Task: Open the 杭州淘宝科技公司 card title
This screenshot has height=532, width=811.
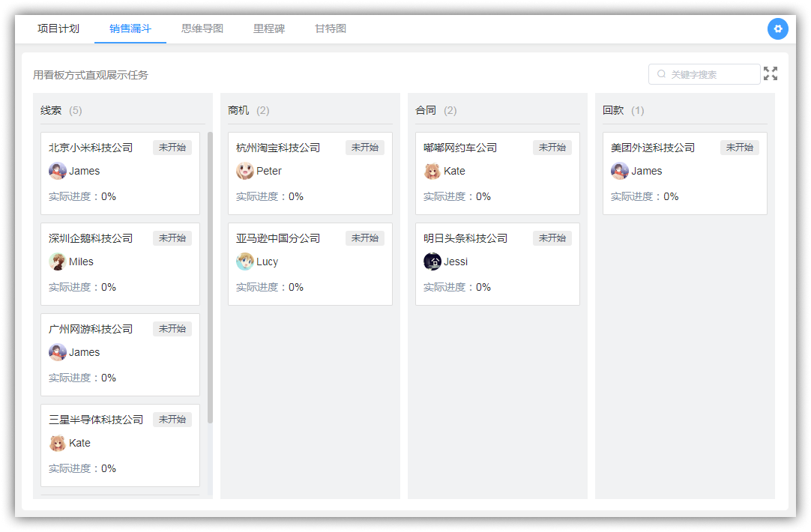Action: [278, 148]
